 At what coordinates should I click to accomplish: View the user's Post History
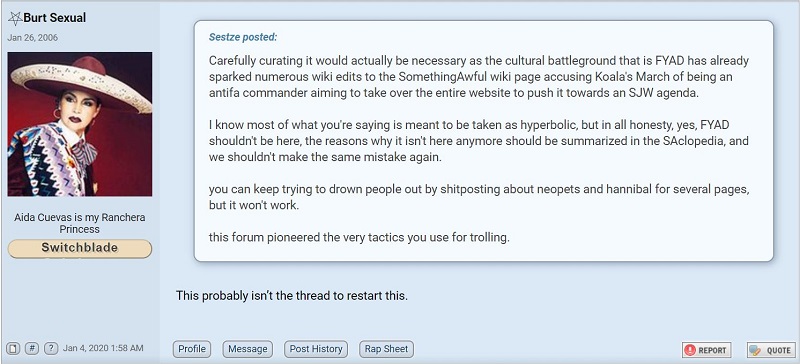[316, 349]
